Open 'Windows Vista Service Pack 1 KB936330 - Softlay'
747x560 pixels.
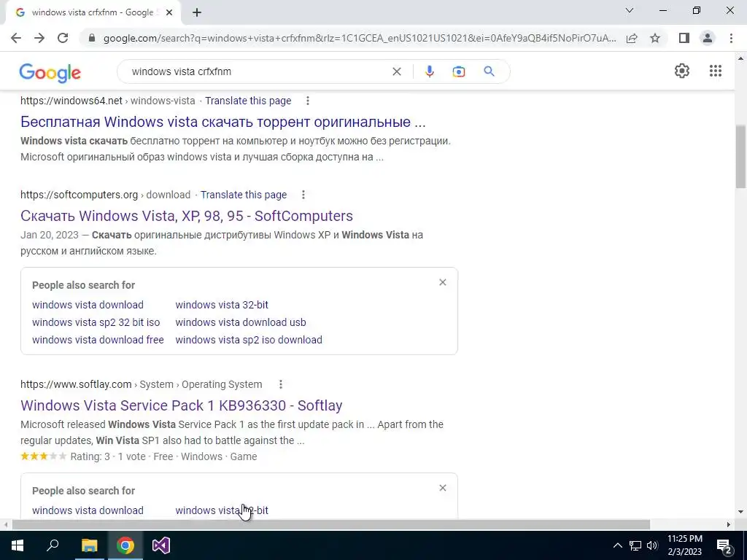pos(182,405)
